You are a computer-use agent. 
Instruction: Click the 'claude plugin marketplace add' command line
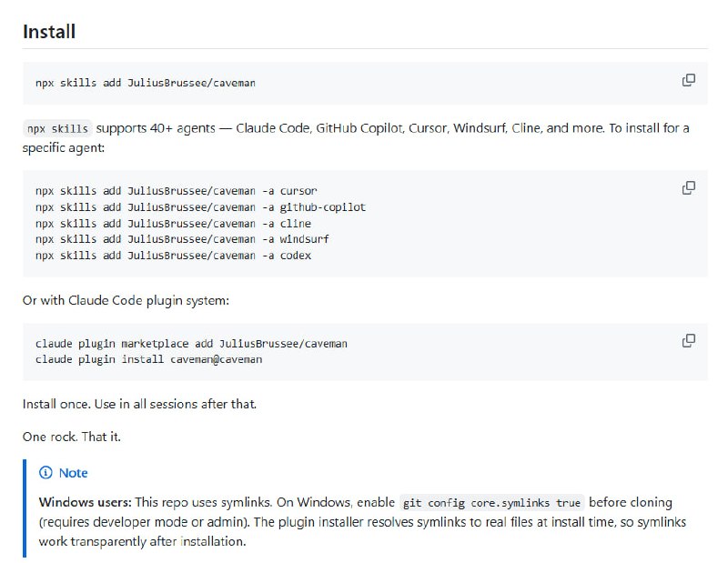click(191, 344)
